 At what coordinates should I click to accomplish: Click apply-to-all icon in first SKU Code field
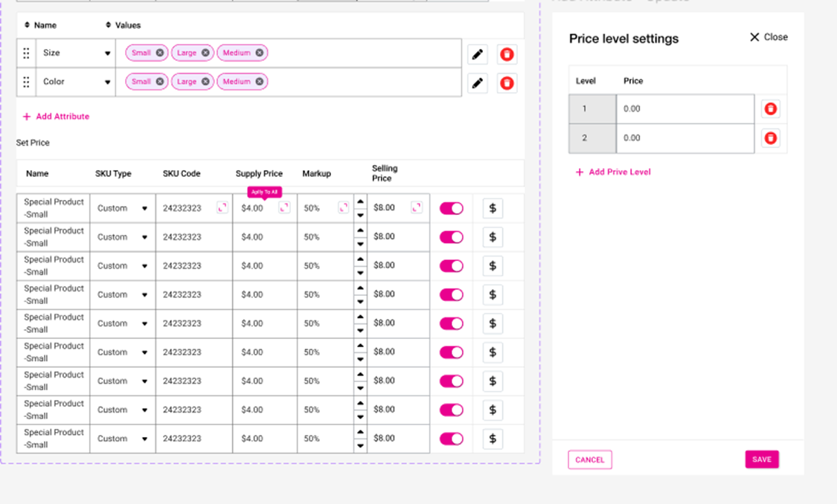(222, 208)
